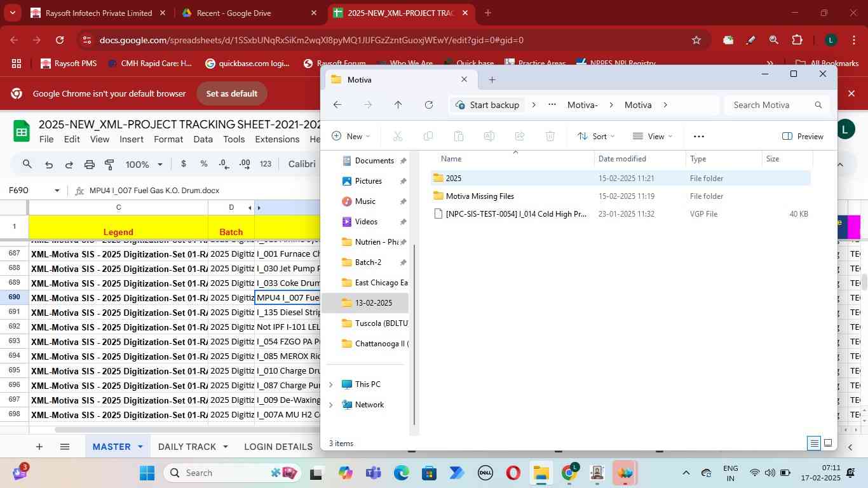Expand the This PC tree node

click(x=330, y=384)
